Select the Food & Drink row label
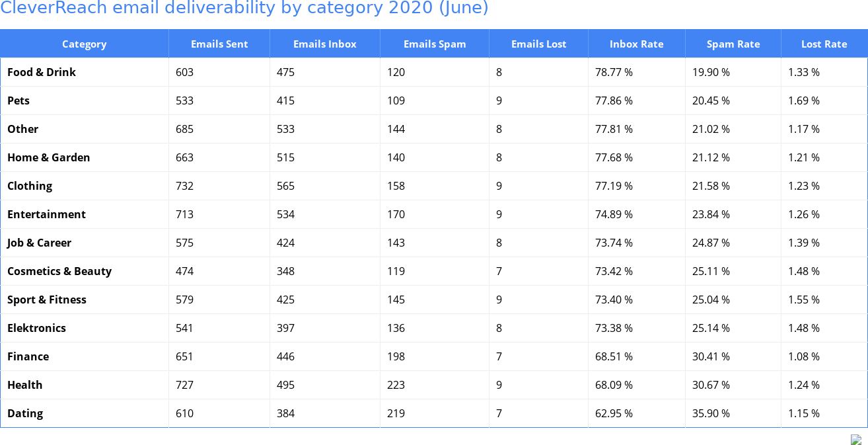 click(x=42, y=72)
